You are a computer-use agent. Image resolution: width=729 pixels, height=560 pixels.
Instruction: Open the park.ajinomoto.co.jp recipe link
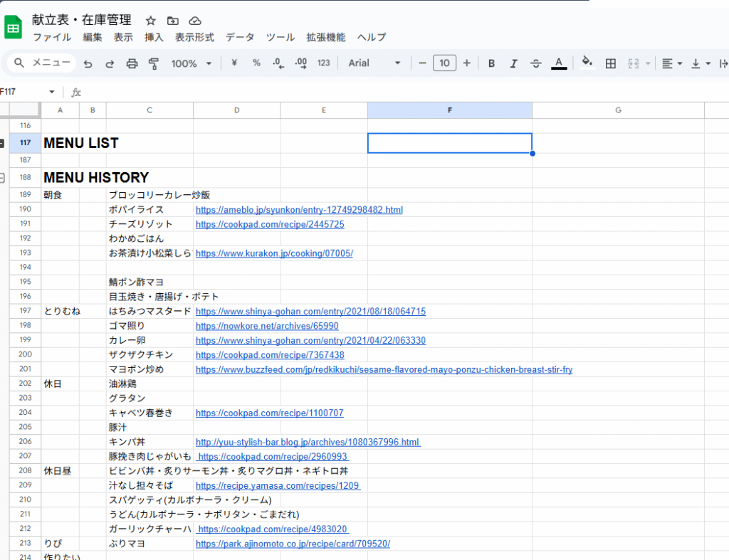293,544
